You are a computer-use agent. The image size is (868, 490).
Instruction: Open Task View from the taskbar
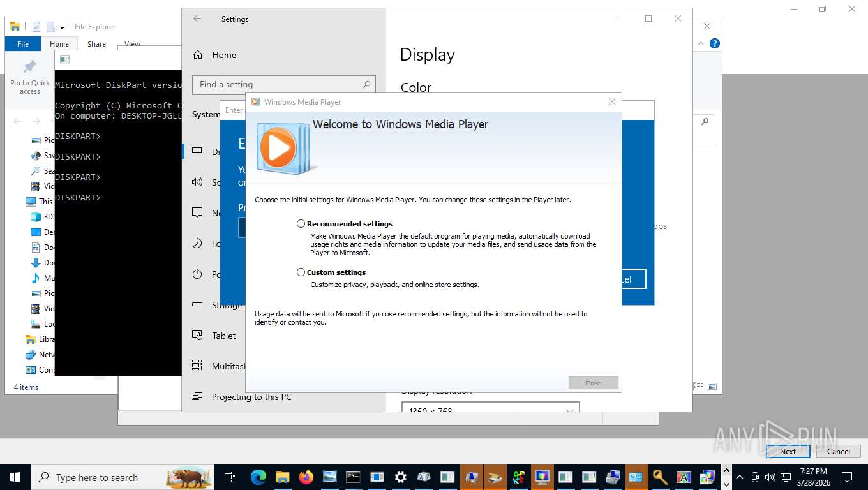point(230,477)
